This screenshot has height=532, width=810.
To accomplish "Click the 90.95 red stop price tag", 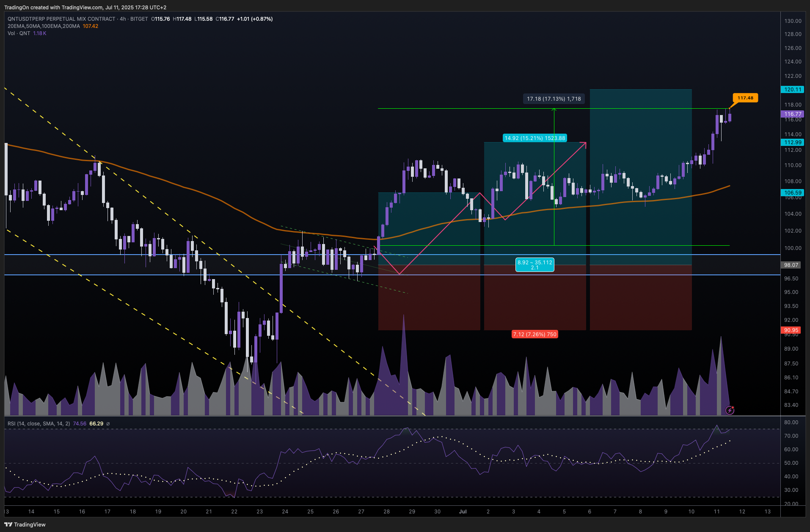I will click(x=791, y=330).
